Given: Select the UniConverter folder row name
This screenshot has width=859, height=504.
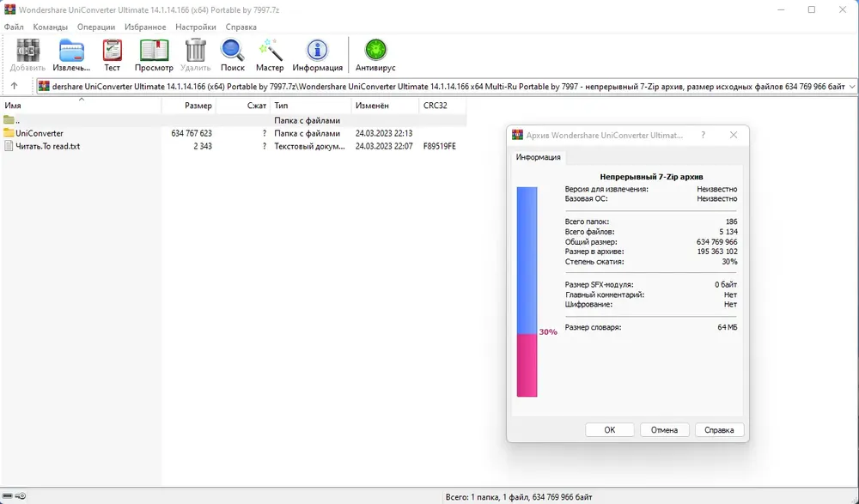Looking at the screenshot, I should 40,133.
